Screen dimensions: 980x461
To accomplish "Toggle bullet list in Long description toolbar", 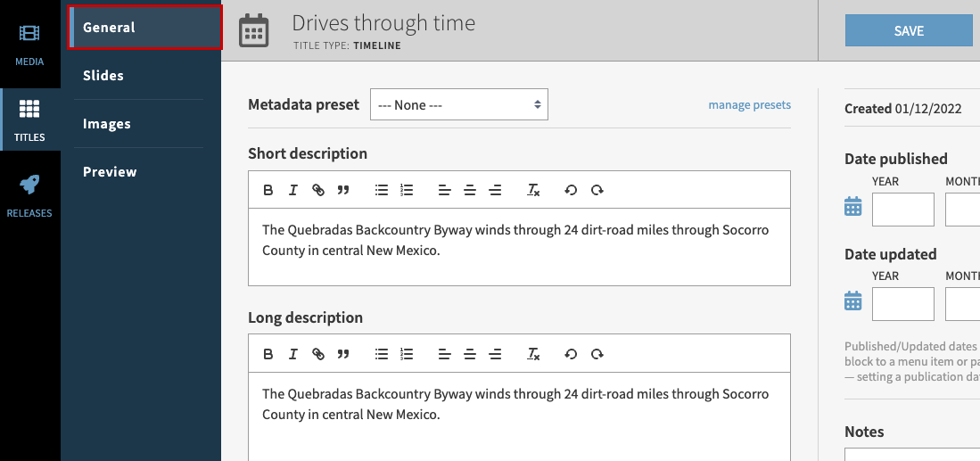I will pyautogui.click(x=382, y=354).
